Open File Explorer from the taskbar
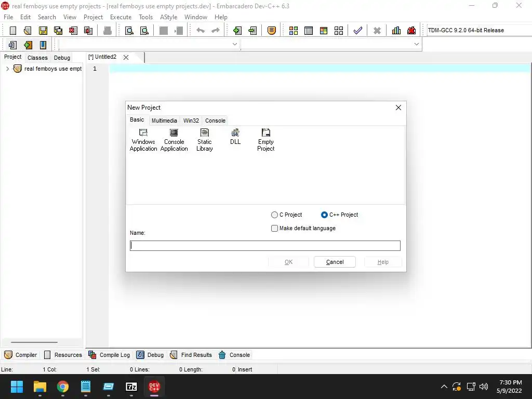Viewport: 532px width, 399px height. click(x=39, y=387)
